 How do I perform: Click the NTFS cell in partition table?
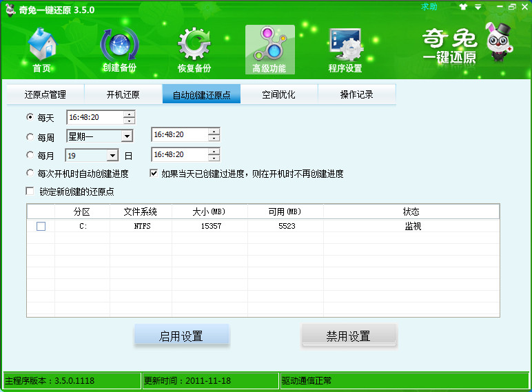click(142, 226)
